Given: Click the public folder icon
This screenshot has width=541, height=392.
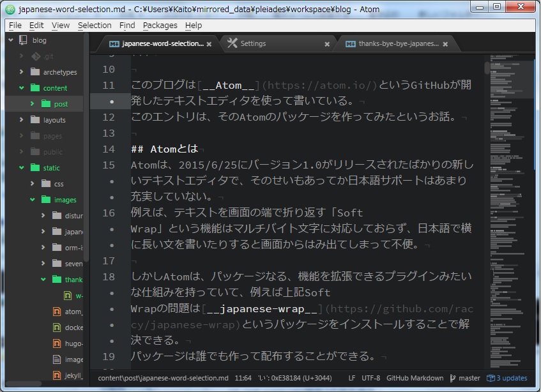Looking at the screenshot, I should [x=35, y=151].
